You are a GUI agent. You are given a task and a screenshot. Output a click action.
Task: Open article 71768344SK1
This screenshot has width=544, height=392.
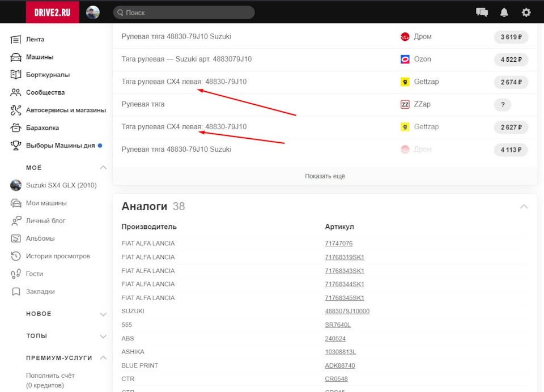(345, 284)
